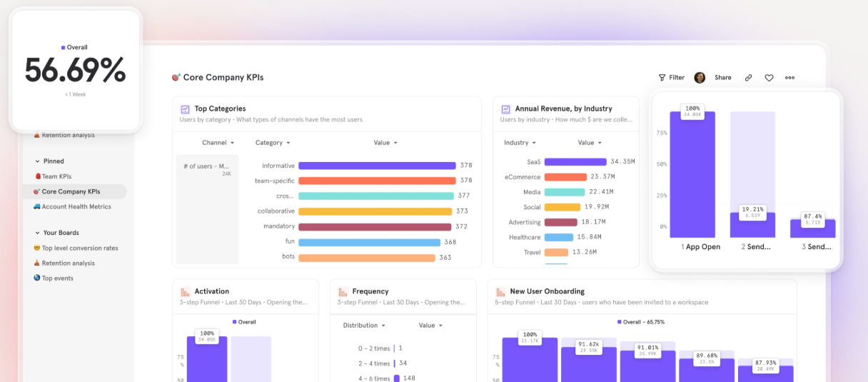This screenshot has width=868, height=382.
Task: Click the New User Onboarding funnel icon
Action: tap(500, 292)
